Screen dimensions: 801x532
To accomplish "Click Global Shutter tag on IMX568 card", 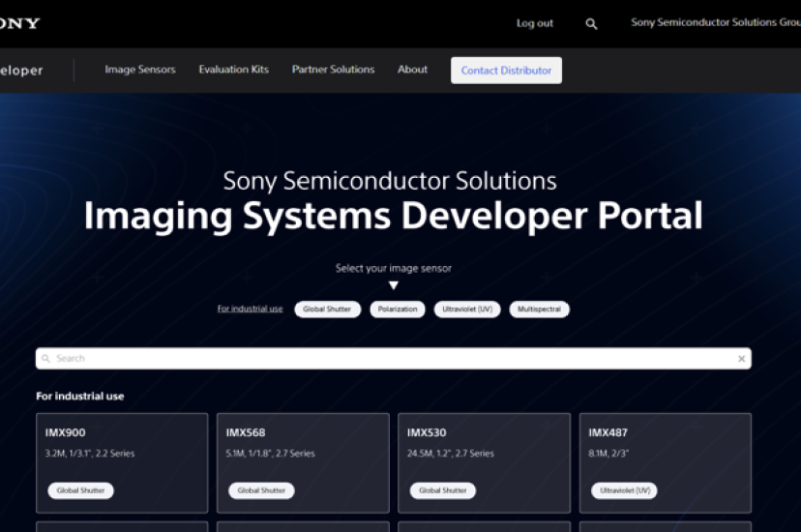I will click(261, 490).
